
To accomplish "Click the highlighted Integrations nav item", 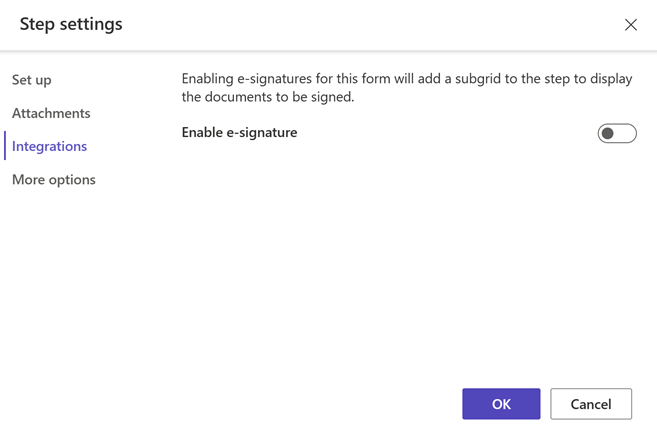I will pyautogui.click(x=49, y=146).
